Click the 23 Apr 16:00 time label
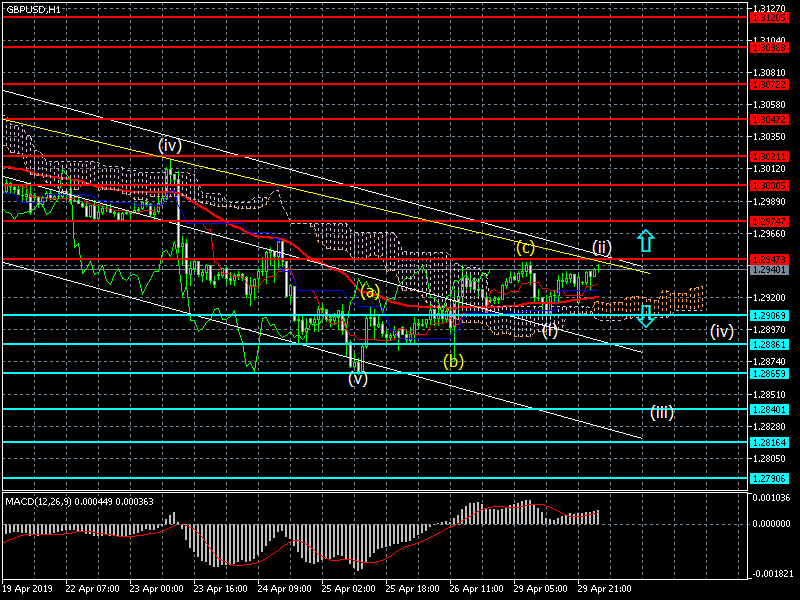Viewport: 800px width, 600px height. (x=220, y=589)
